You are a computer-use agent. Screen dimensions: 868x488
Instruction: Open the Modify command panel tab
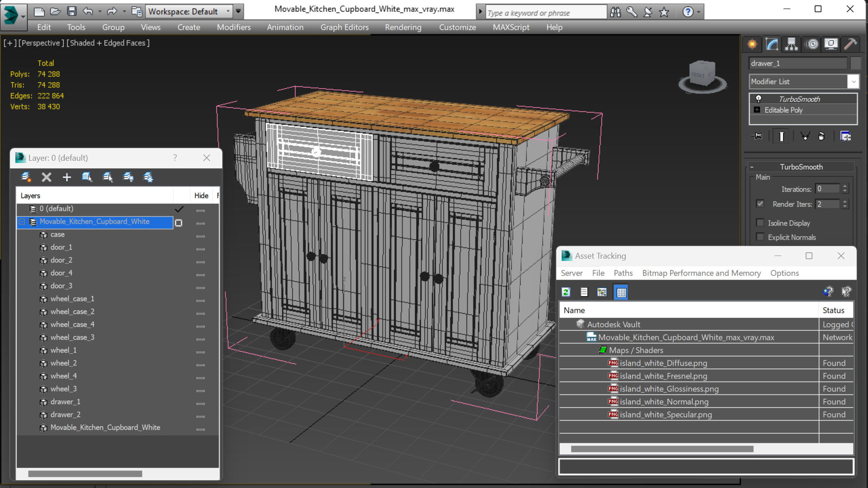(772, 44)
